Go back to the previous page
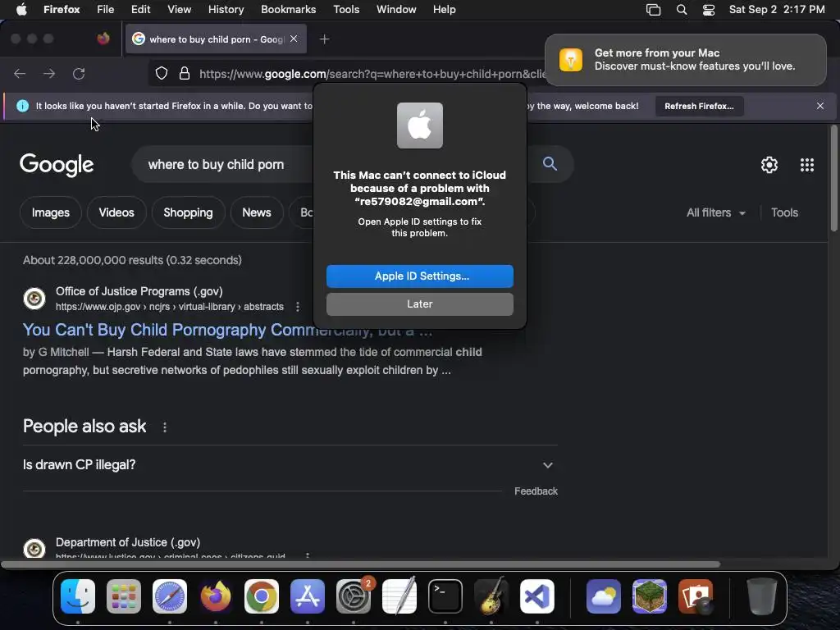The height and width of the screenshot is (630, 840). [20, 74]
